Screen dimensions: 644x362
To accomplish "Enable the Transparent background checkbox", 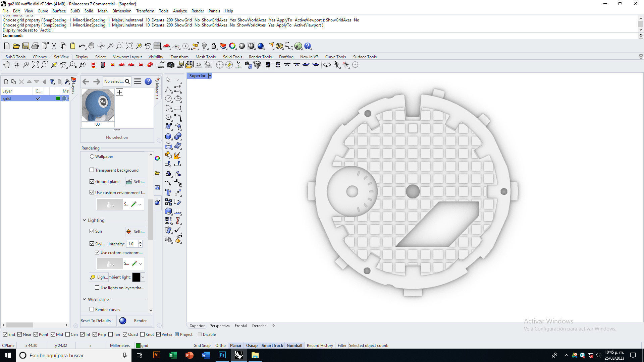I will [92, 170].
